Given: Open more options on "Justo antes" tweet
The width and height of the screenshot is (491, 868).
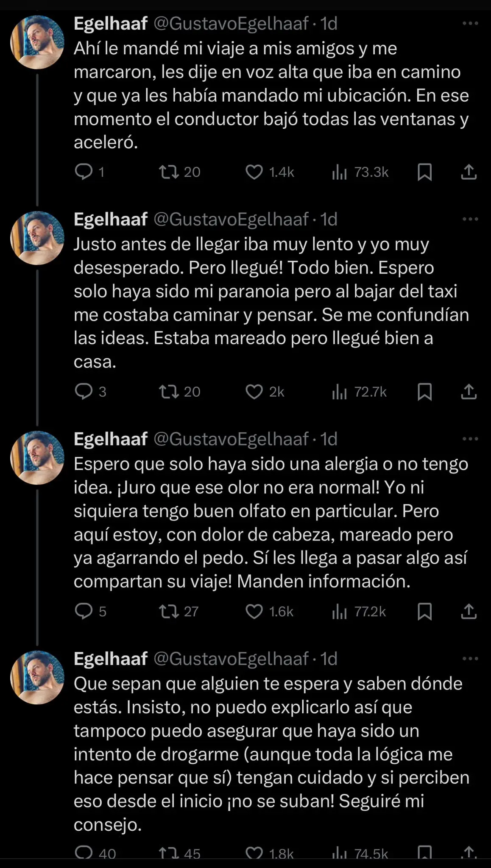Looking at the screenshot, I should (470, 219).
